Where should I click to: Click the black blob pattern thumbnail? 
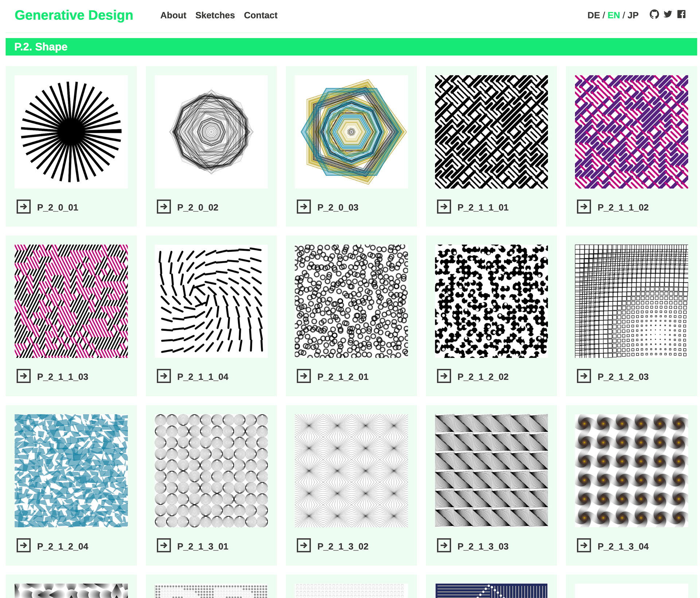click(x=491, y=301)
